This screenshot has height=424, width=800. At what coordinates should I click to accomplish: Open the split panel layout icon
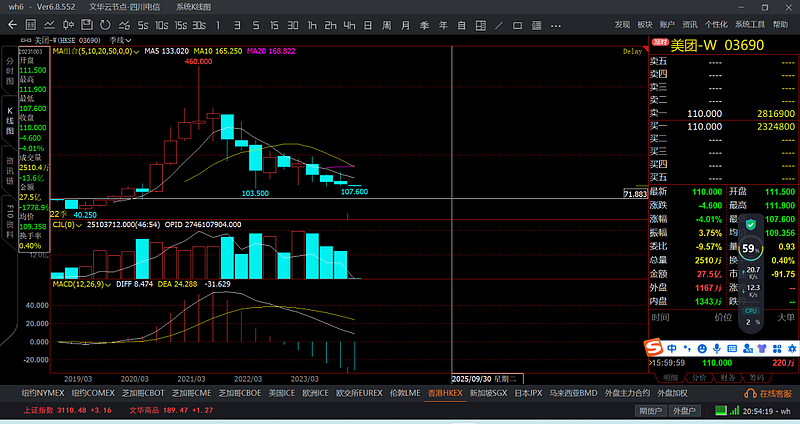click(481, 26)
